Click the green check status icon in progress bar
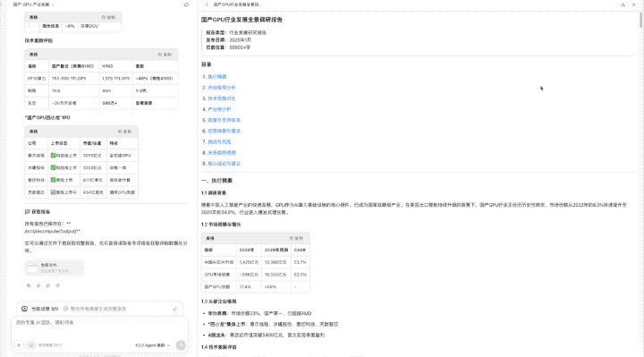The height and width of the screenshot is (357, 644). [x=65, y=309]
